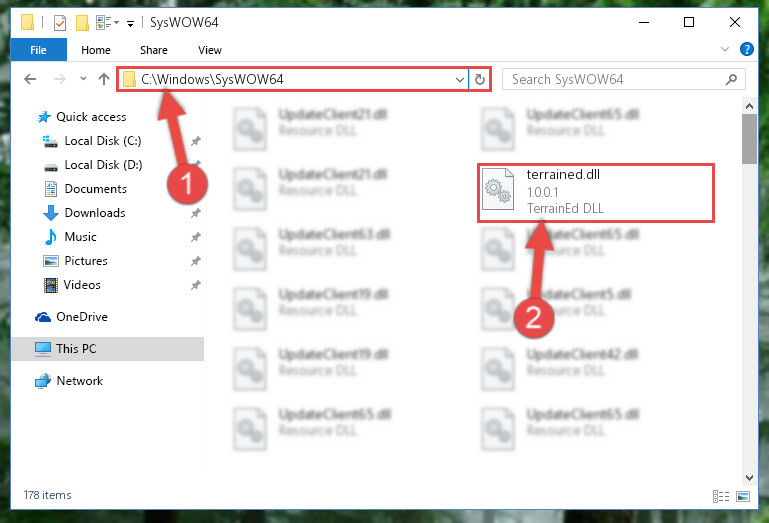Switch to details view in the status bar
Image resolution: width=769 pixels, height=523 pixels.
pos(720,496)
